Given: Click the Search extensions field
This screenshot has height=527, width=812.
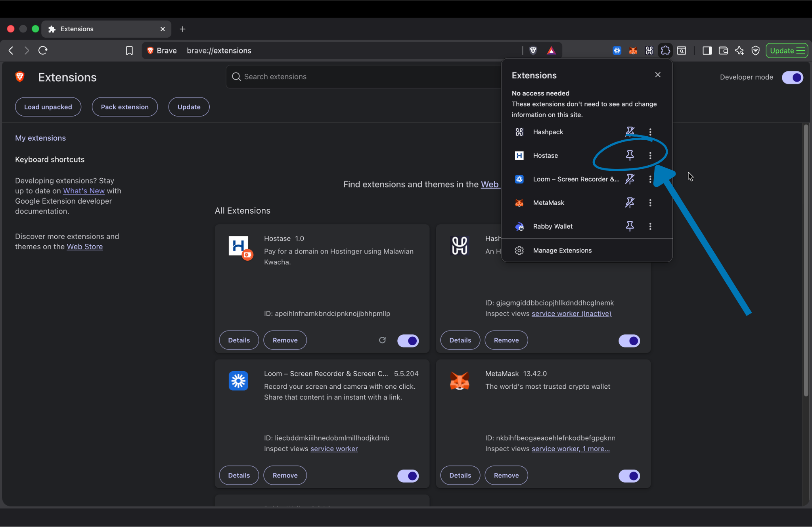Looking at the screenshot, I should (364, 76).
